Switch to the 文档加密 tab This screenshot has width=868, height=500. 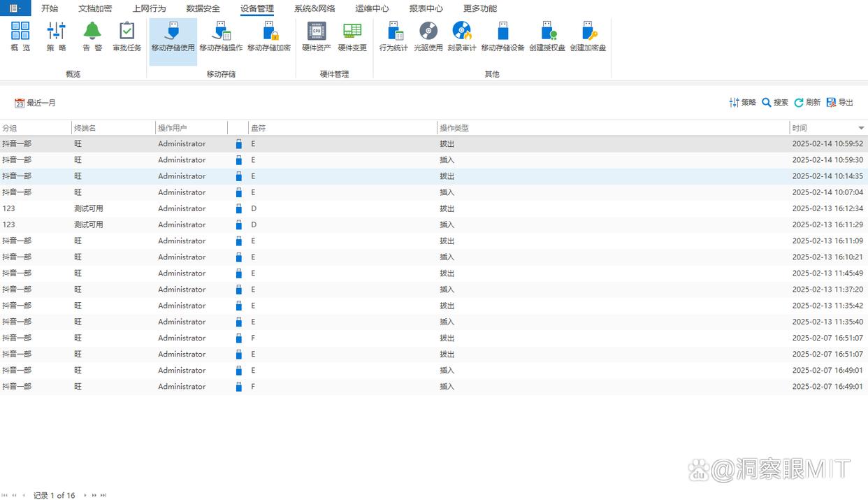[95, 8]
